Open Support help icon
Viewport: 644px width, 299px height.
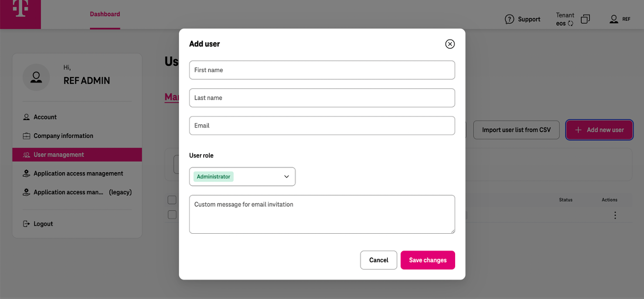(x=509, y=19)
